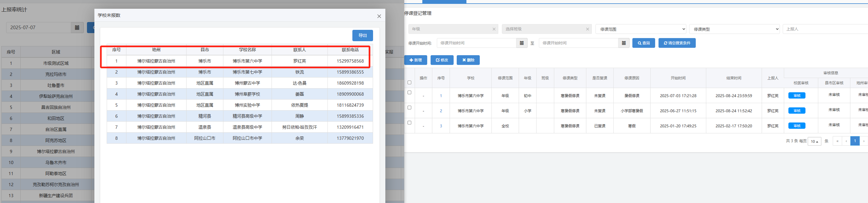
Task: Click 审核 button for 小学 row
Action: pos(797,111)
